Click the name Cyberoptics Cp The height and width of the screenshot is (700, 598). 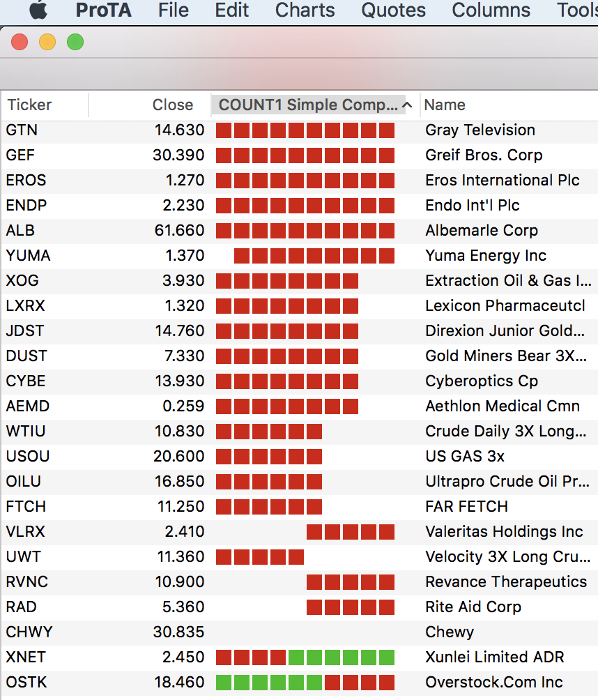point(482,381)
